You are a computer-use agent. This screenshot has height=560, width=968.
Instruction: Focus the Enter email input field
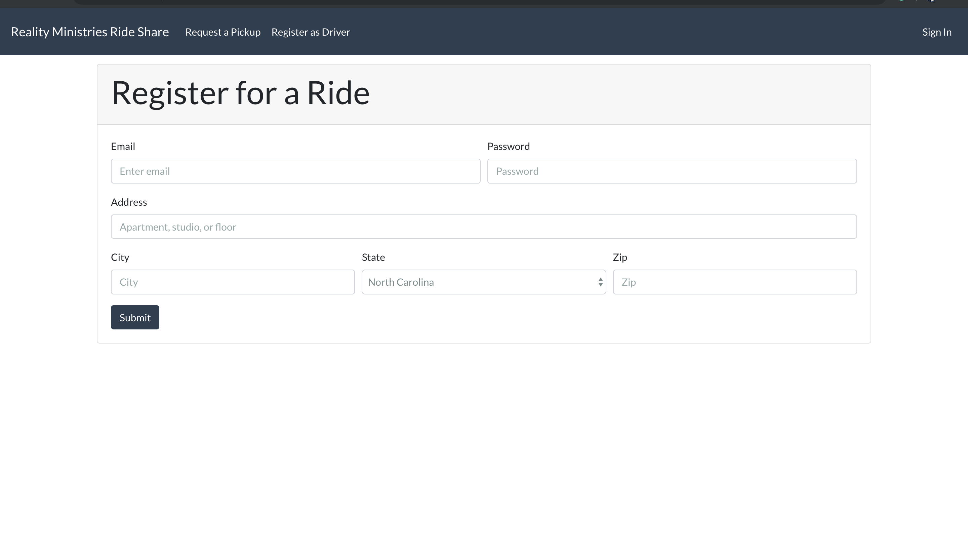295,171
